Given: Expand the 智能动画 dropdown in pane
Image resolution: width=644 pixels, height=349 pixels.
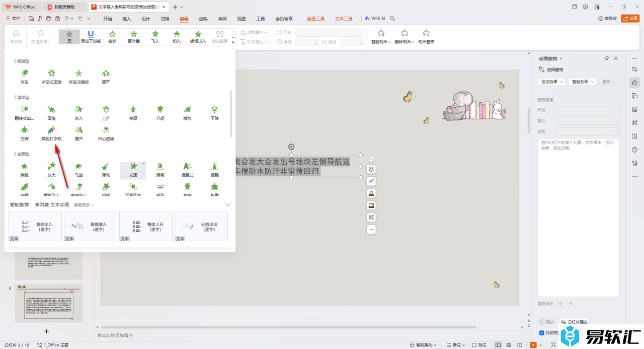Looking at the screenshot, I should click(583, 82).
